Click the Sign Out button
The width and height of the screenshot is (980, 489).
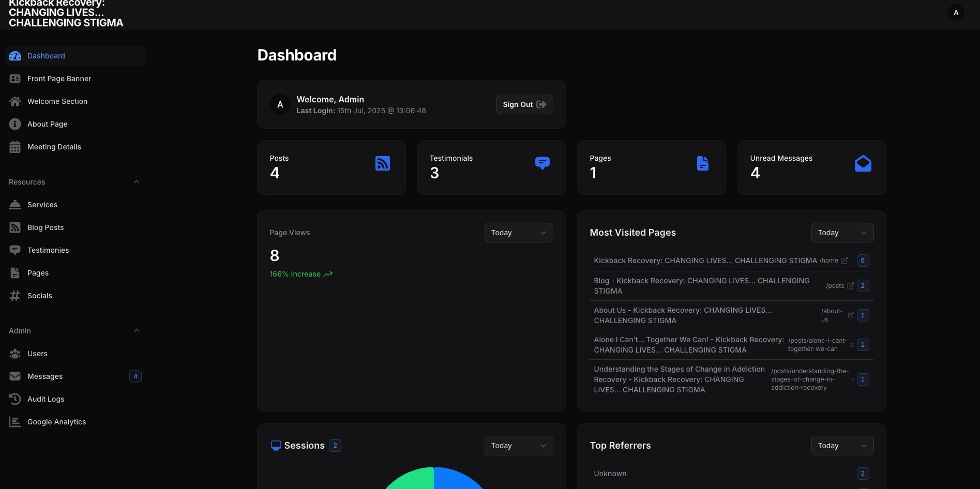(x=524, y=104)
